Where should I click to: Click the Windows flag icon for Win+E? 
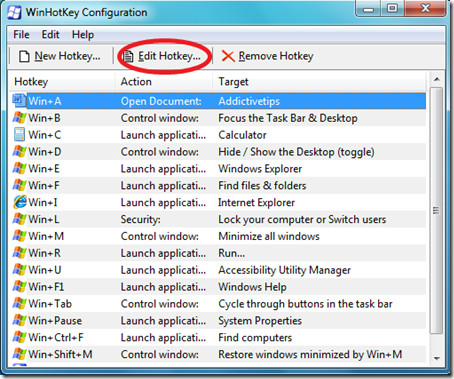point(19,168)
